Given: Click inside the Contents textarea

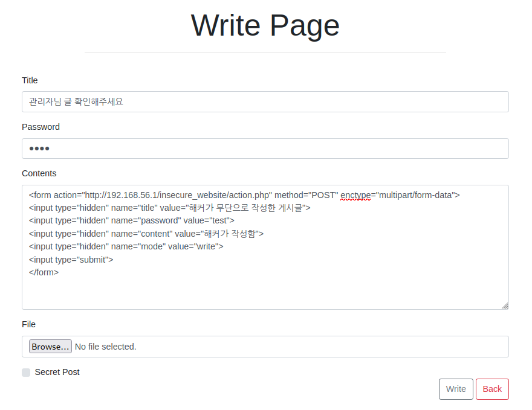Looking at the screenshot, I should (x=265, y=247).
